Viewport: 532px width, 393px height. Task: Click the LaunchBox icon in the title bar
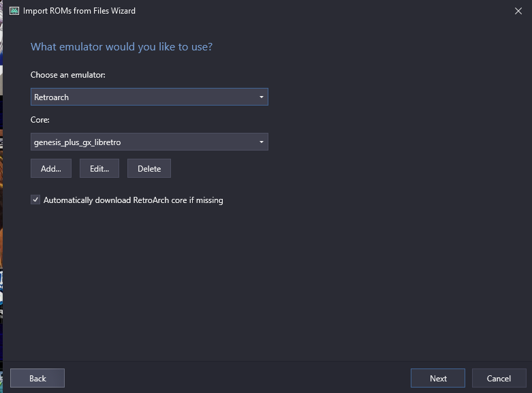[x=14, y=11]
